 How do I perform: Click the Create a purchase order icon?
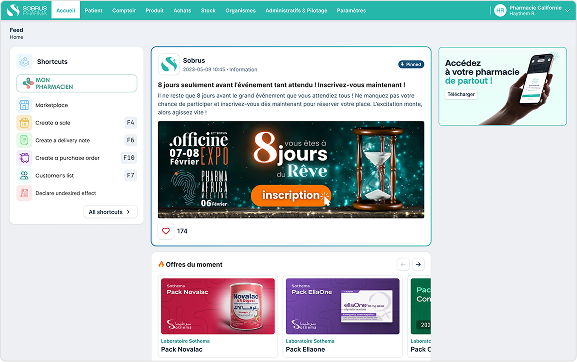click(24, 158)
